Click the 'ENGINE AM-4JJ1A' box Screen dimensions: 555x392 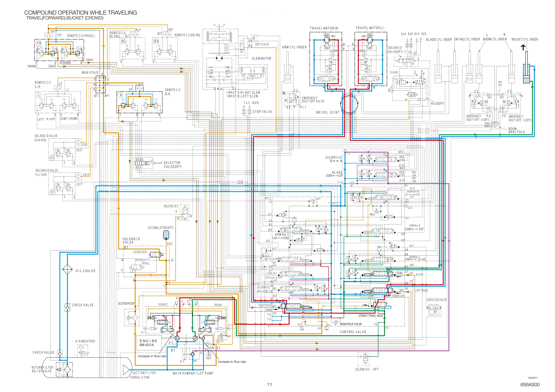(x=149, y=343)
